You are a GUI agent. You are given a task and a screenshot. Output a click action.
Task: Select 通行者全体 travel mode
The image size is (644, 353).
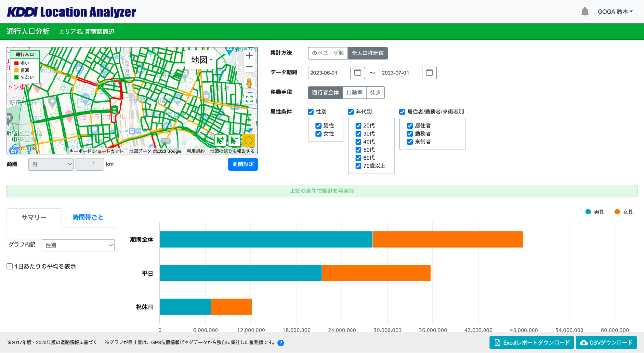[325, 93]
